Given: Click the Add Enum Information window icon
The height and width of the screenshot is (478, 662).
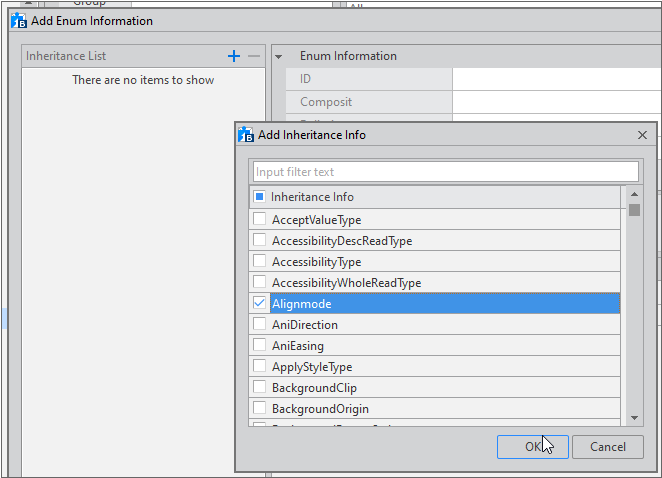Looking at the screenshot, I should point(19,20).
